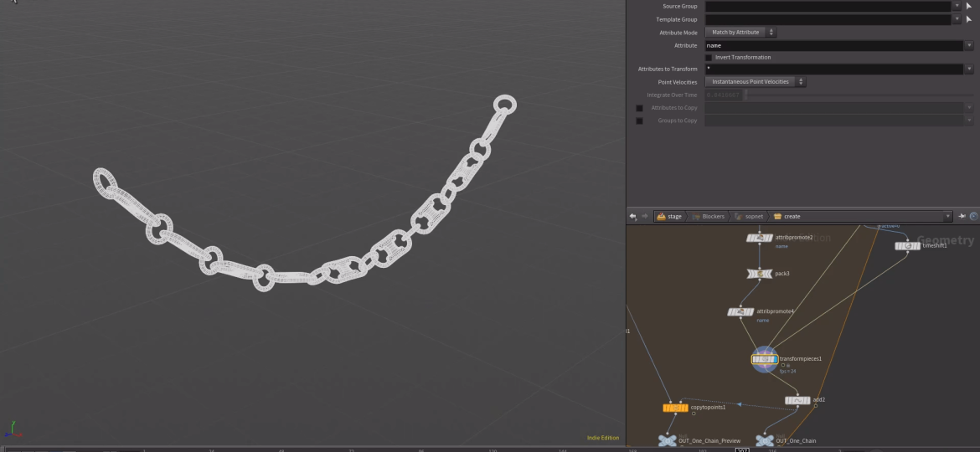This screenshot has height=452, width=980.
Task: Click the Template Group selection arrow icon
Action: click(x=969, y=19)
